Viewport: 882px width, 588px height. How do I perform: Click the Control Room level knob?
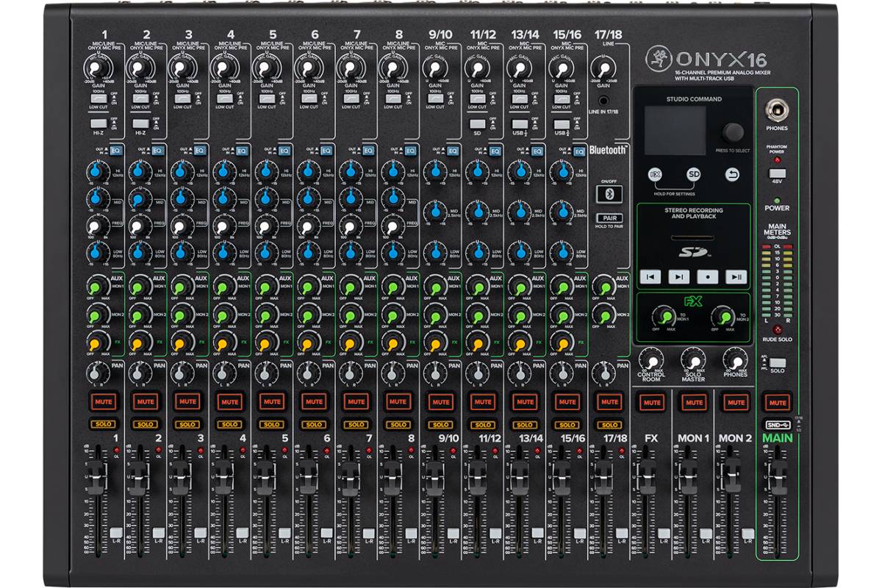(x=650, y=360)
